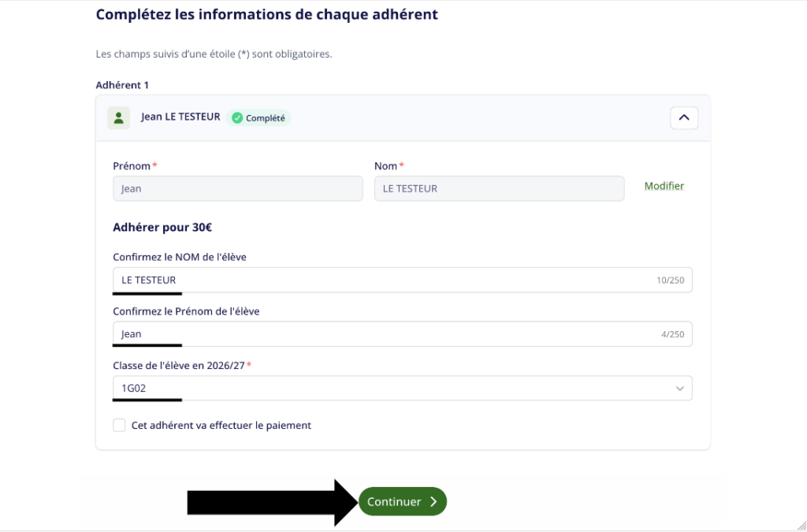Focus the Confirmez le Prénom field
Viewport: 807px width, 532px height.
pos(403,334)
